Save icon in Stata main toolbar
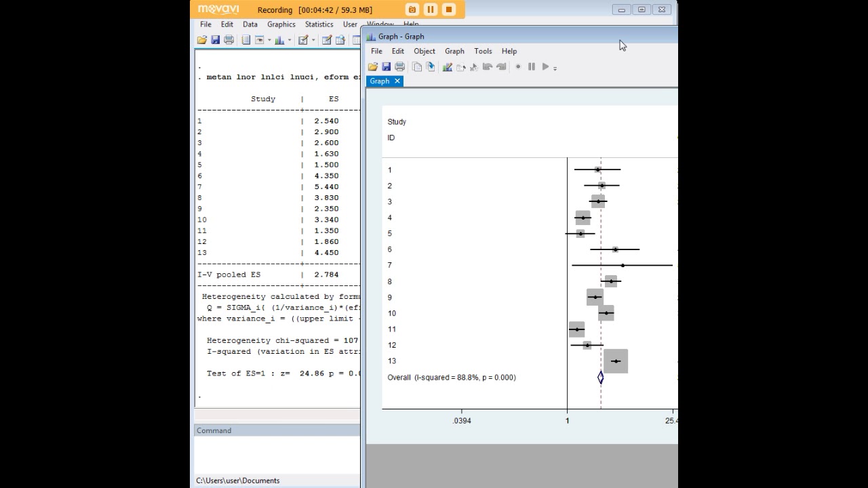The height and width of the screenshot is (488, 868). 216,40
